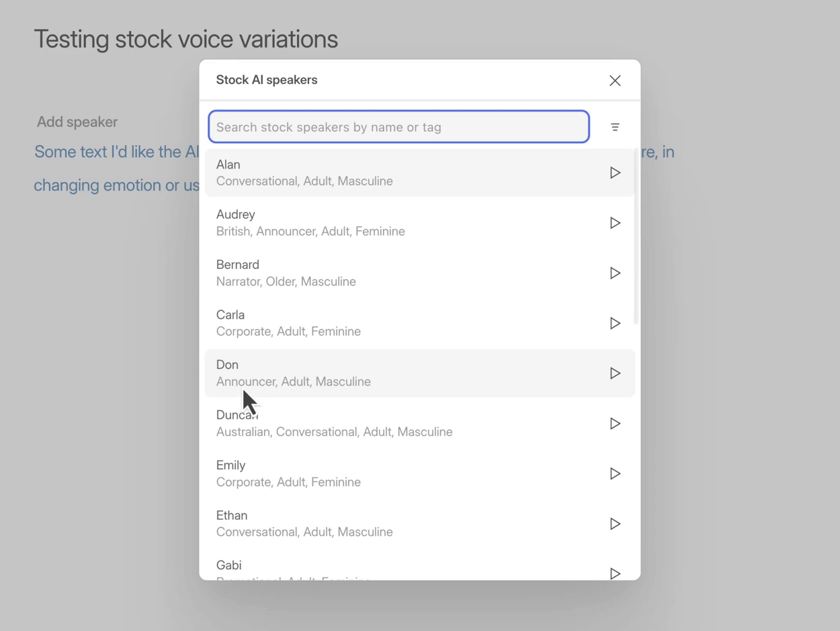
Task: Preview Ethan's conversational voice
Action: pyautogui.click(x=615, y=523)
